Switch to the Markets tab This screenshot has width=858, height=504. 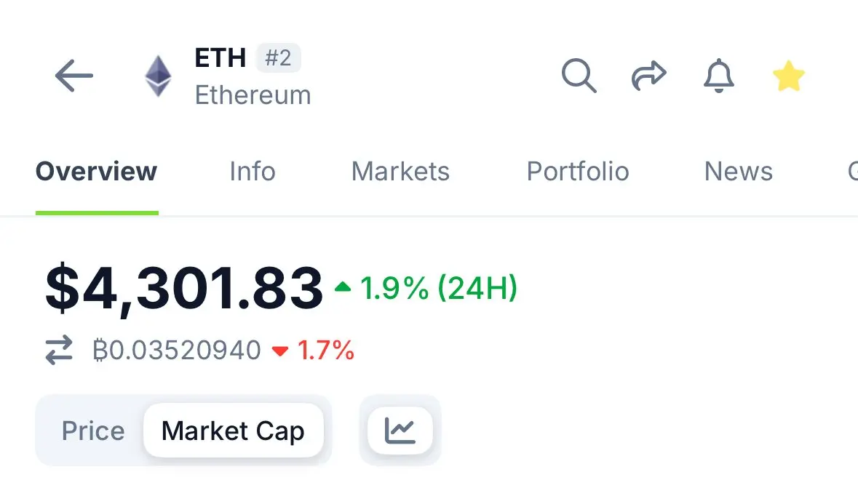pyautogui.click(x=400, y=172)
